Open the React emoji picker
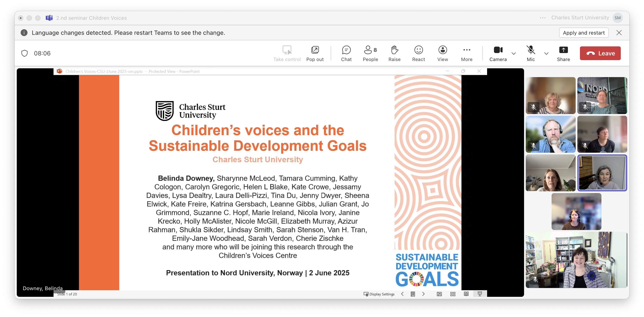Screen dimensions: 644x317 click(x=418, y=53)
